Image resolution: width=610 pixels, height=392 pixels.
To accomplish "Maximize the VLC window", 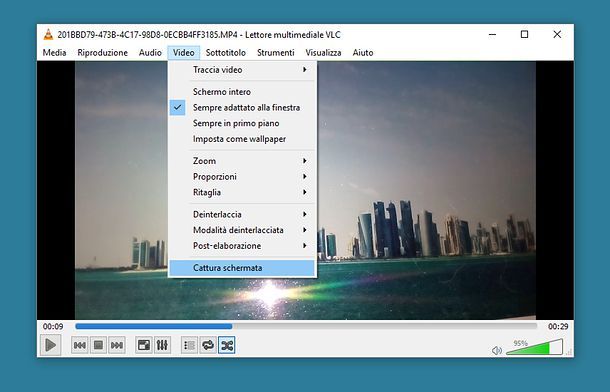I will 524,35.
